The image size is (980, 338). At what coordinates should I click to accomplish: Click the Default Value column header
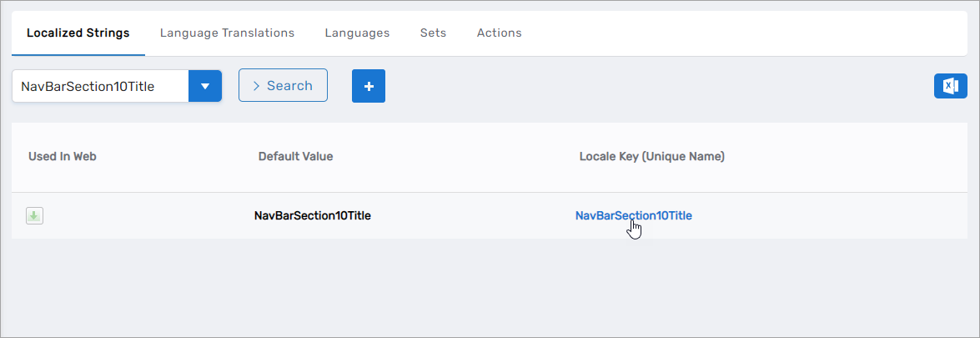pyautogui.click(x=295, y=157)
